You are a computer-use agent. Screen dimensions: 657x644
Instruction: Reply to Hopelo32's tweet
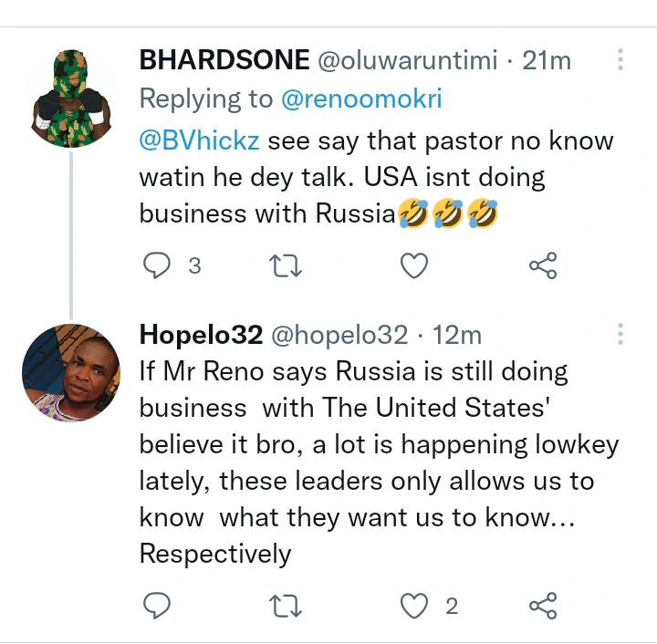click(158, 606)
